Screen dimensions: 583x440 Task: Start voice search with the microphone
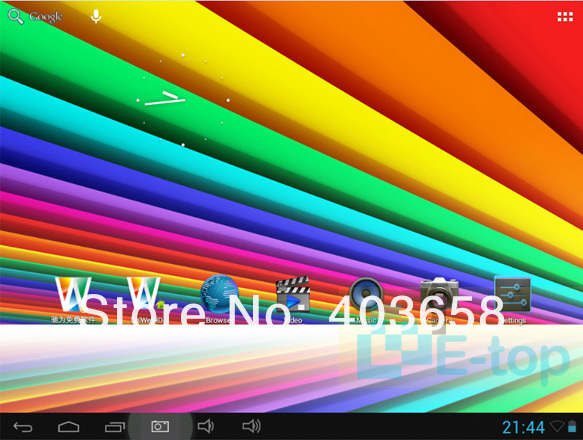(96, 16)
